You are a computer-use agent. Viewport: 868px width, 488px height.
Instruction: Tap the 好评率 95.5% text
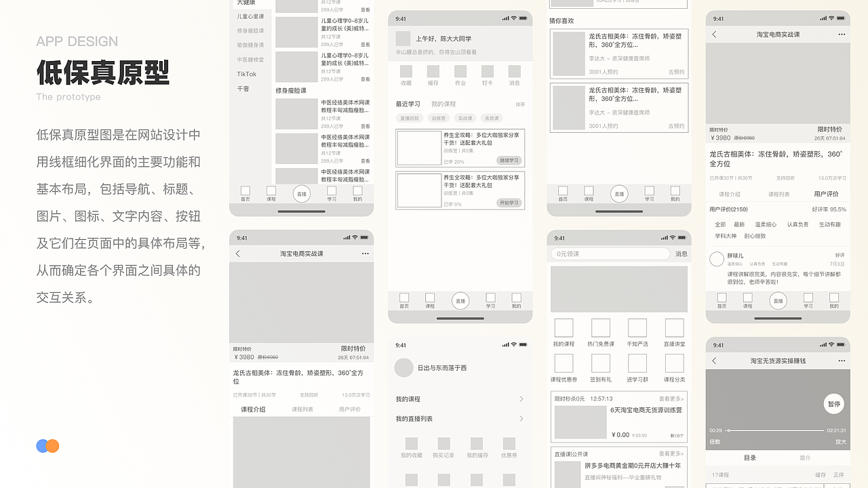coord(829,209)
